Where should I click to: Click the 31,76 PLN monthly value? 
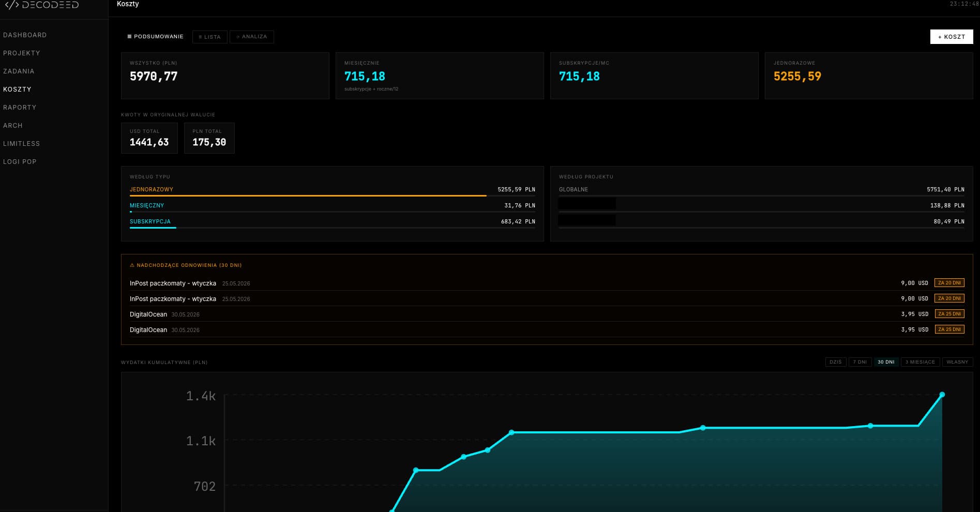[x=520, y=206]
